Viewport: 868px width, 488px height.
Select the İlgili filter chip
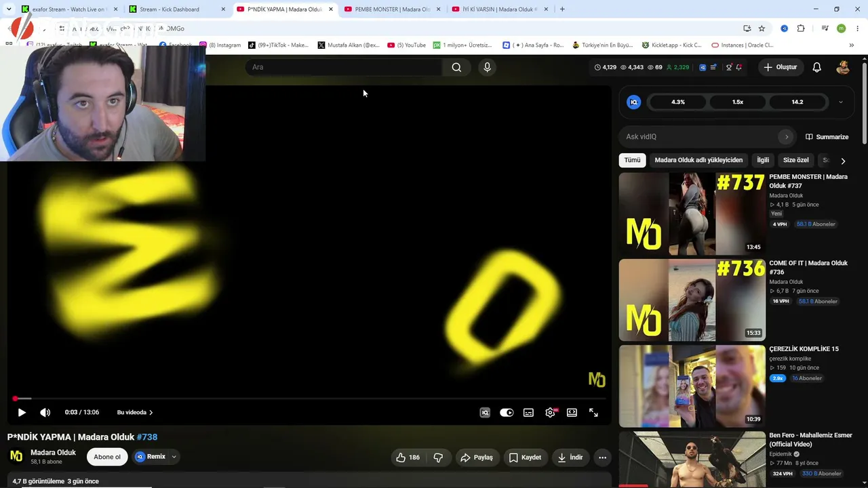coord(763,161)
